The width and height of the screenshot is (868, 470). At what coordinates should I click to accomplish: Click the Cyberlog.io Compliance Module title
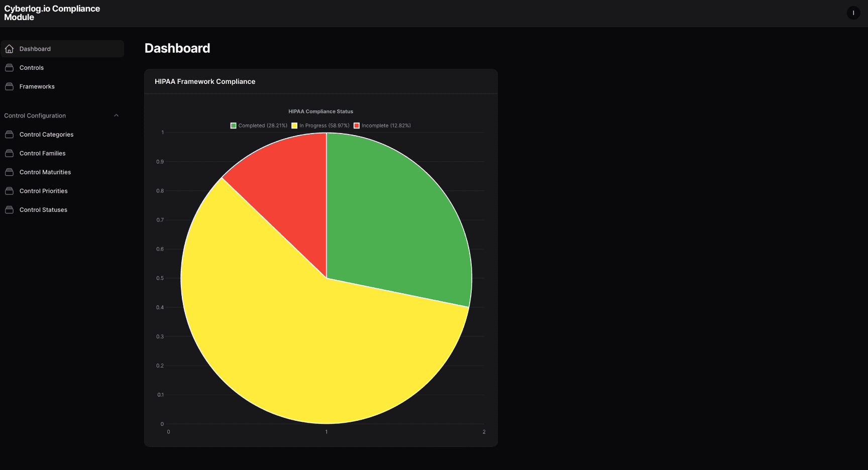pos(52,13)
